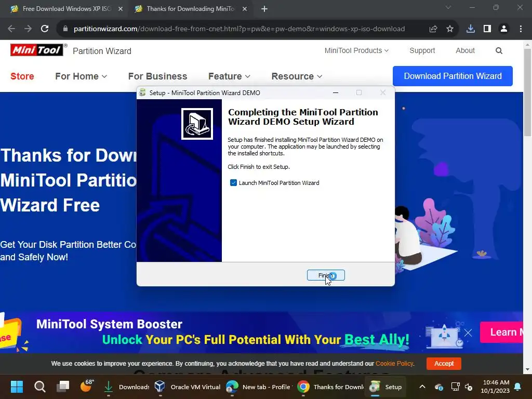This screenshot has height=399, width=532.
Task: Open weather widget showing 68°
Action: click(x=87, y=386)
